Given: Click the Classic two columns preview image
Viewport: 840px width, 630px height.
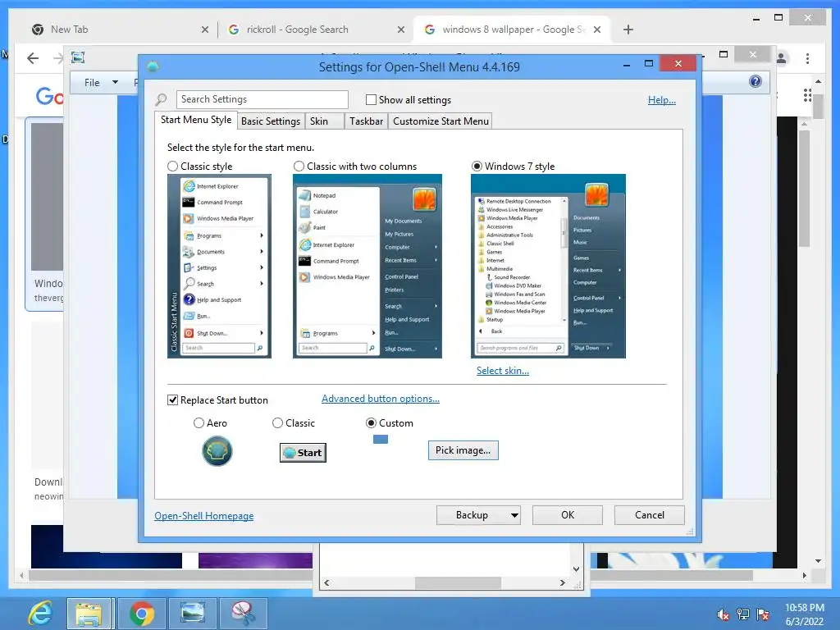Looking at the screenshot, I should 367,266.
